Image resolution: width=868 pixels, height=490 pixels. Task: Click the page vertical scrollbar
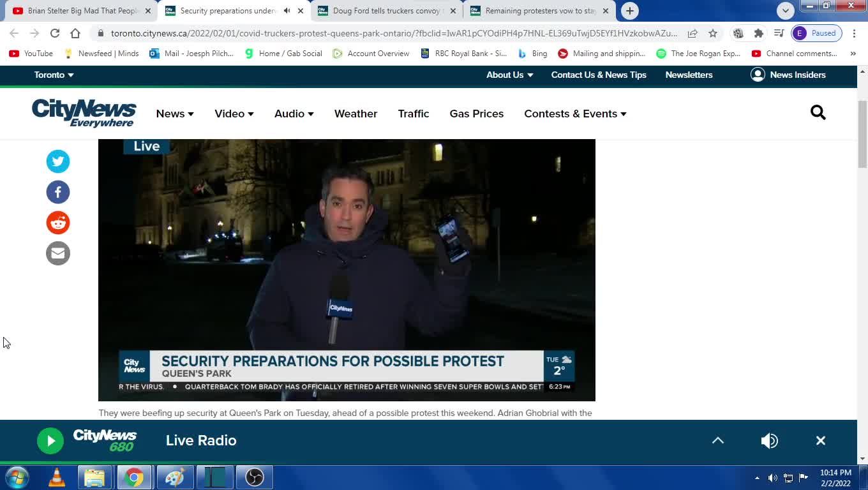(x=862, y=134)
